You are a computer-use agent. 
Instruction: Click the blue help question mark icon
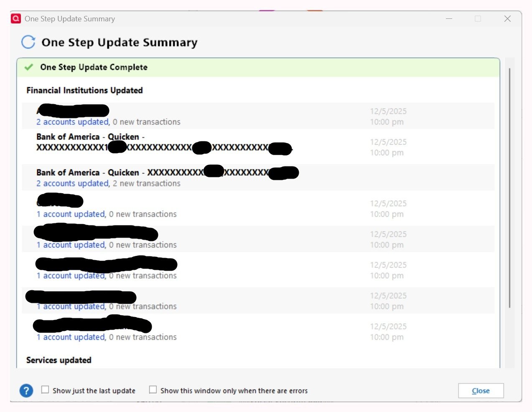tap(26, 391)
